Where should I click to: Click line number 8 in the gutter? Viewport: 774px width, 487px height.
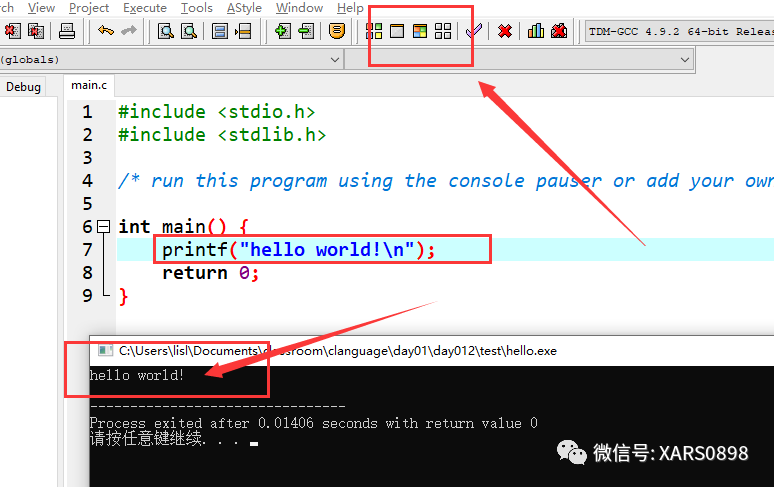[x=87, y=273]
